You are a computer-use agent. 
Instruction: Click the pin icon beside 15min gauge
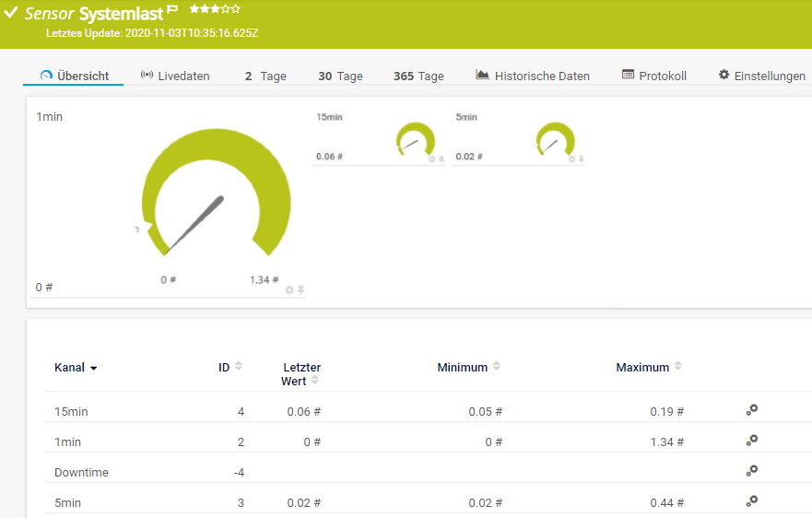point(441,159)
